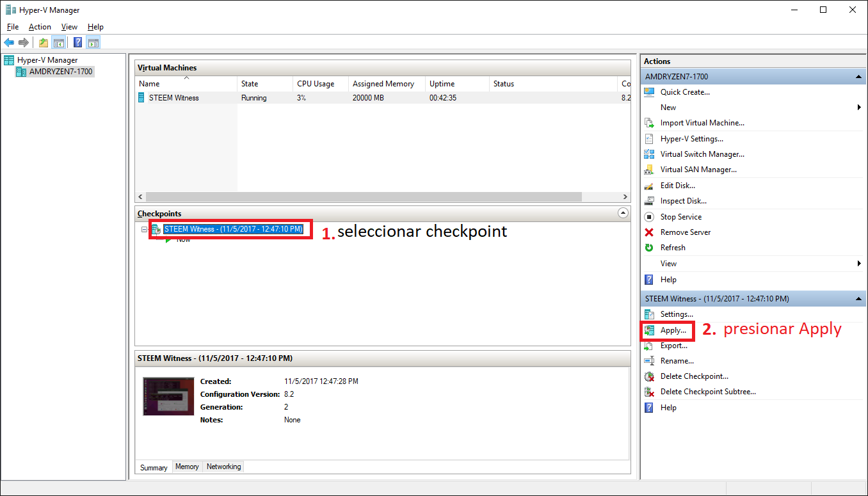Sort by the State column header
Screen dimensions: 868x496
tap(264, 84)
